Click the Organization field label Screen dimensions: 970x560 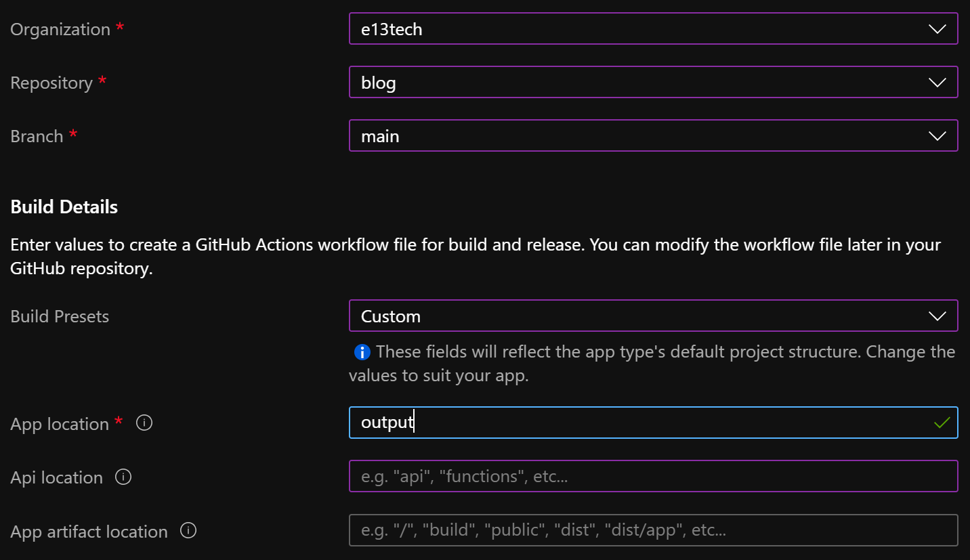coord(60,30)
